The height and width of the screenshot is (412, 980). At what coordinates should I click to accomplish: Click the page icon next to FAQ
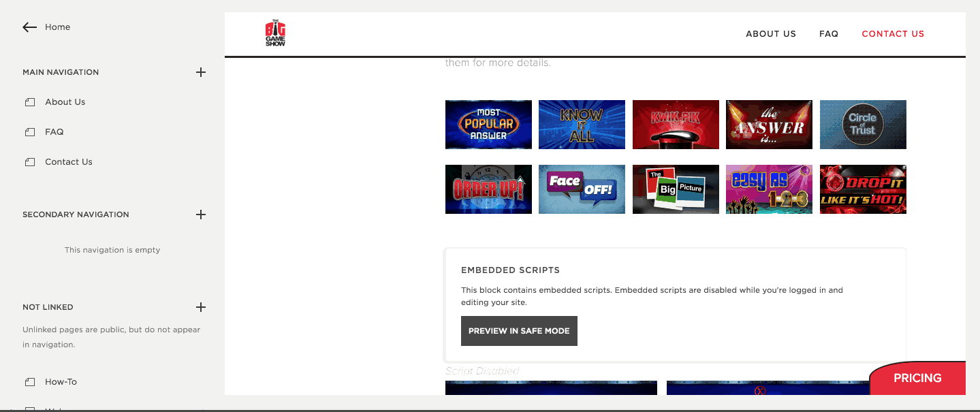point(30,132)
